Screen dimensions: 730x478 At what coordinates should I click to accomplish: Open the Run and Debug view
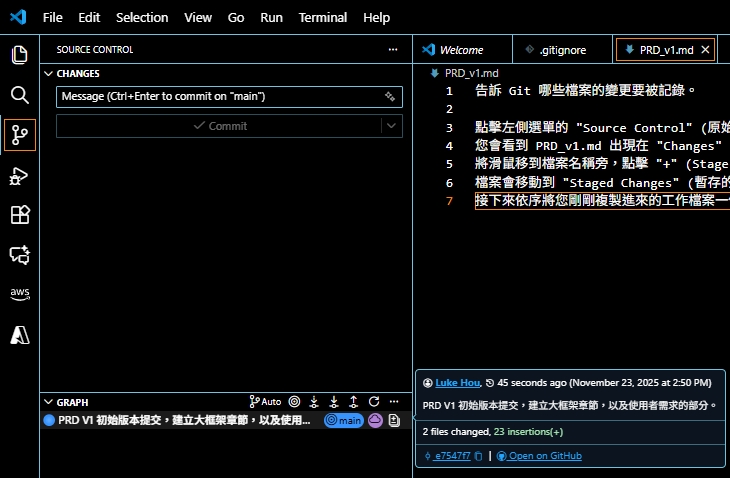click(x=20, y=176)
